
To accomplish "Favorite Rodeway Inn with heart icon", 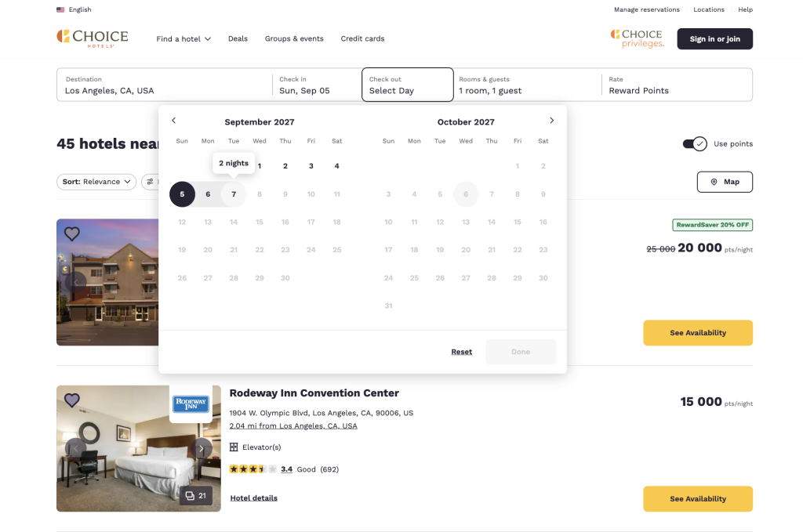I will click(x=71, y=400).
